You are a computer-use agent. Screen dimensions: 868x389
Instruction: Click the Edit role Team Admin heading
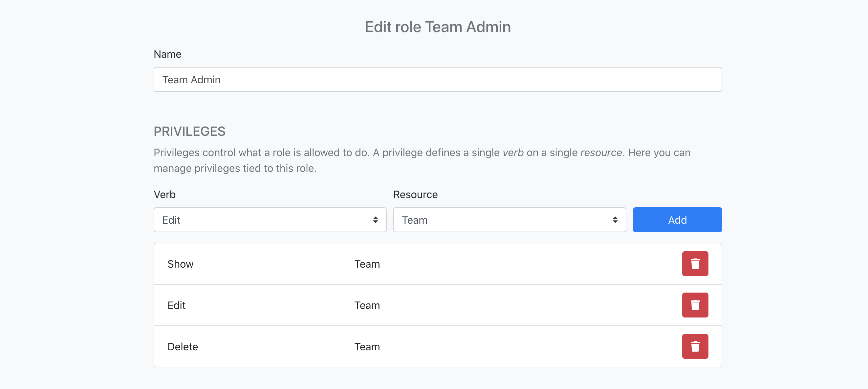437,27
